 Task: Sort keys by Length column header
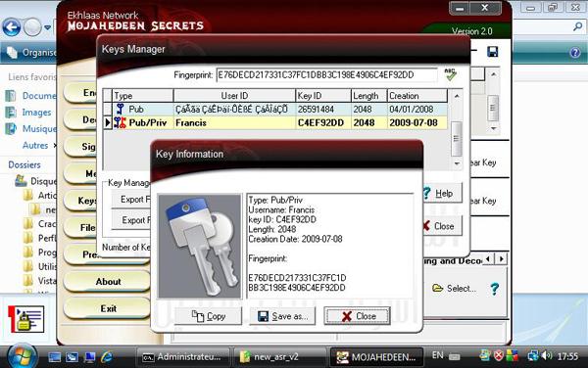point(369,96)
